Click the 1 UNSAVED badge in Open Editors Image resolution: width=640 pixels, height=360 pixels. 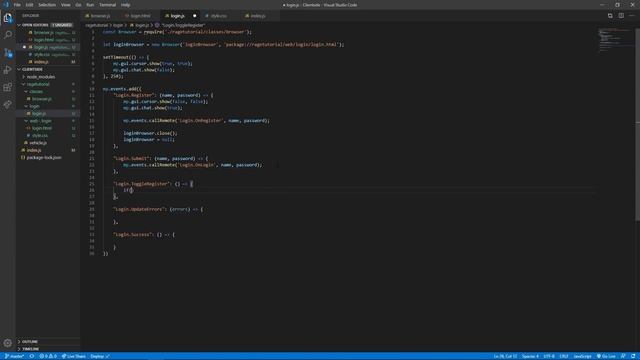click(x=62, y=25)
